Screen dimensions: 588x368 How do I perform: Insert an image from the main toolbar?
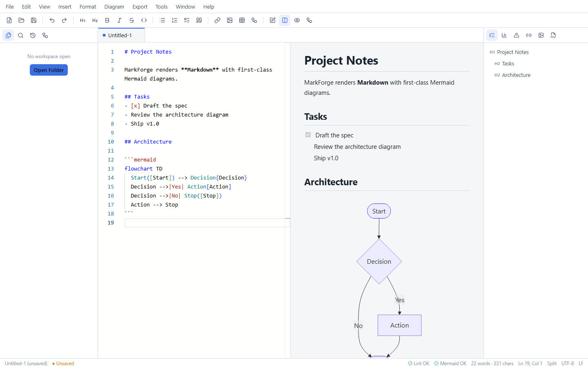(230, 20)
